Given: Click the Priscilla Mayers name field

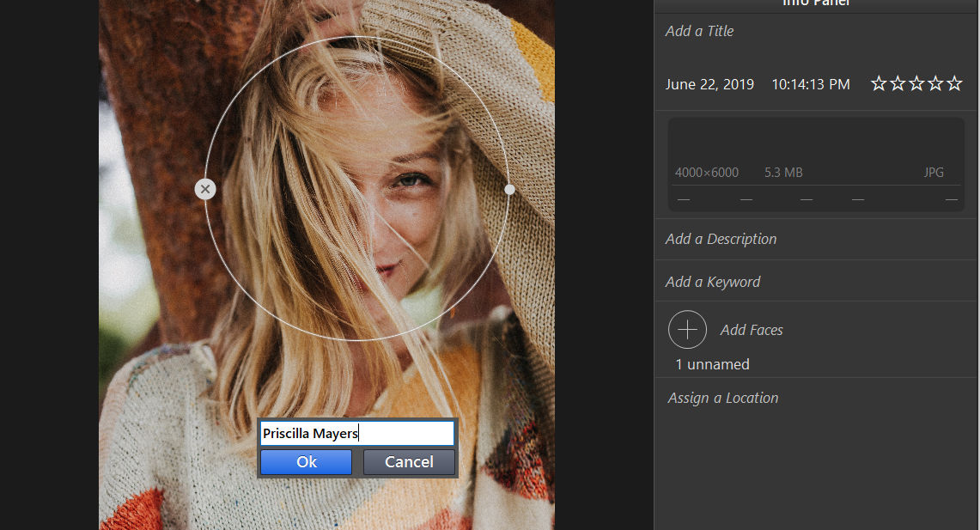Looking at the screenshot, I should tap(357, 433).
